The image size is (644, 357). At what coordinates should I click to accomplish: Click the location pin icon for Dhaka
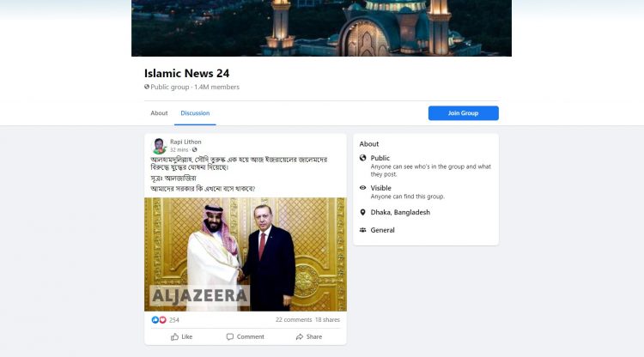(362, 212)
